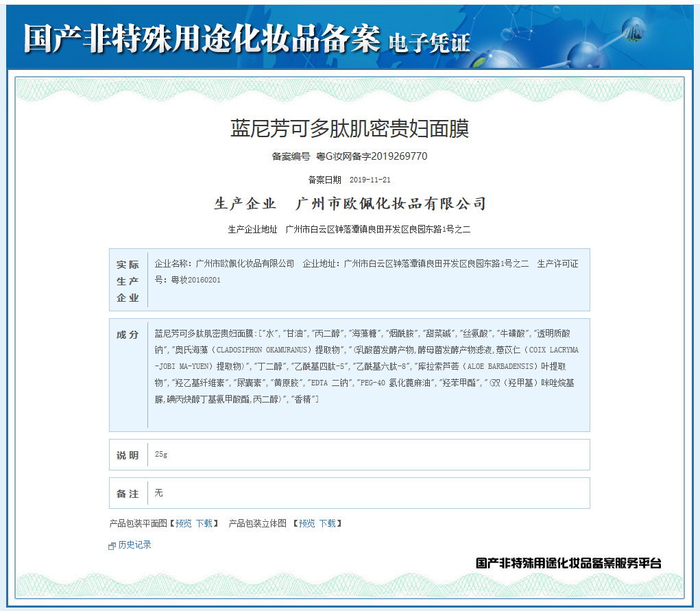The width and height of the screenshot is (700, 611).
Task: Click the 成分 section label
Action: [128, 335]
